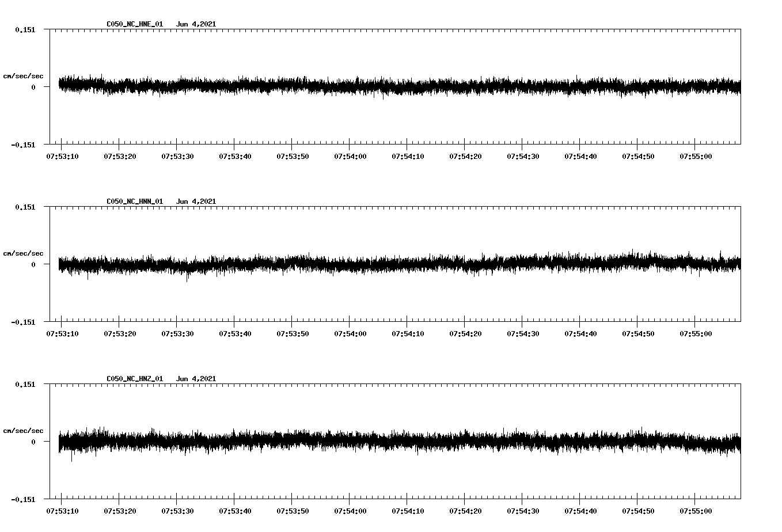782x532 pixels.
Task: Click the 0.151 upper axis value on the HNN plot
Action: pos(25,207)
